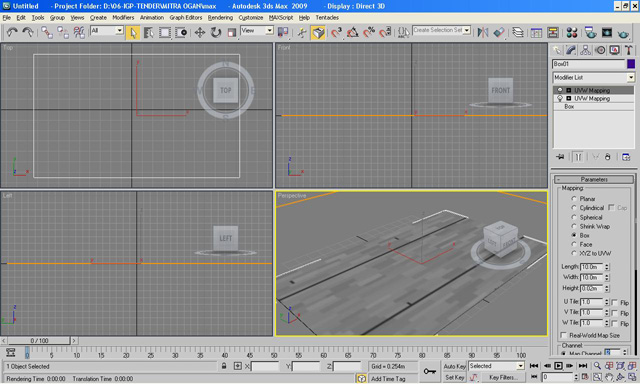The width and height of the screenshot is (640, 384).
Task: Select Face mapping radio button
Action: [574, 244]
